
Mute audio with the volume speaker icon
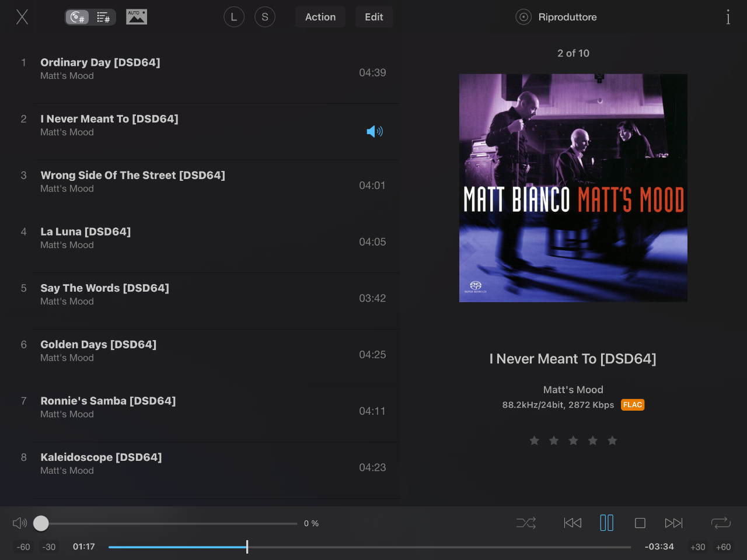20,523
